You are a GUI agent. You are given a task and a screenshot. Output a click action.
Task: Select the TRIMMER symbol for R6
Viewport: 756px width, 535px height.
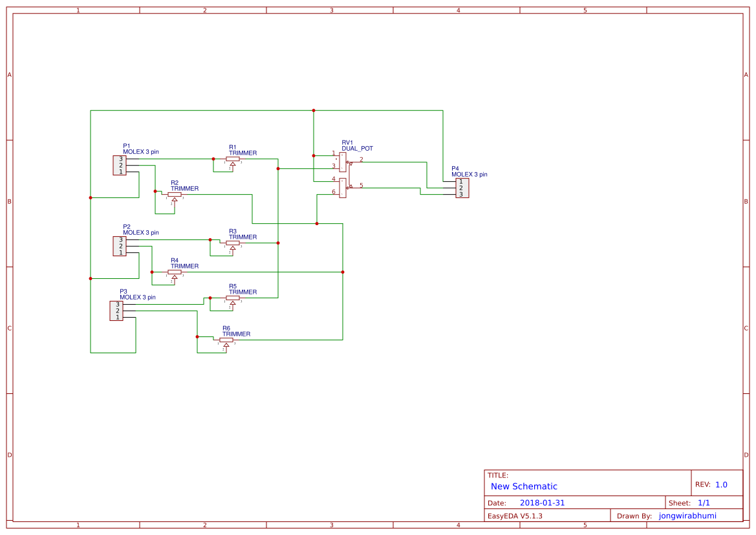tap(226, 339)
